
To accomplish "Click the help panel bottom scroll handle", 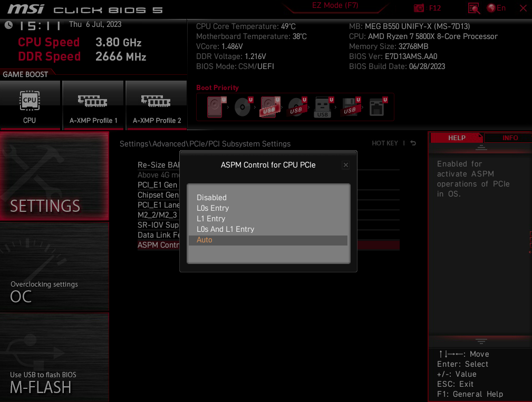I will tap(481, 341).
